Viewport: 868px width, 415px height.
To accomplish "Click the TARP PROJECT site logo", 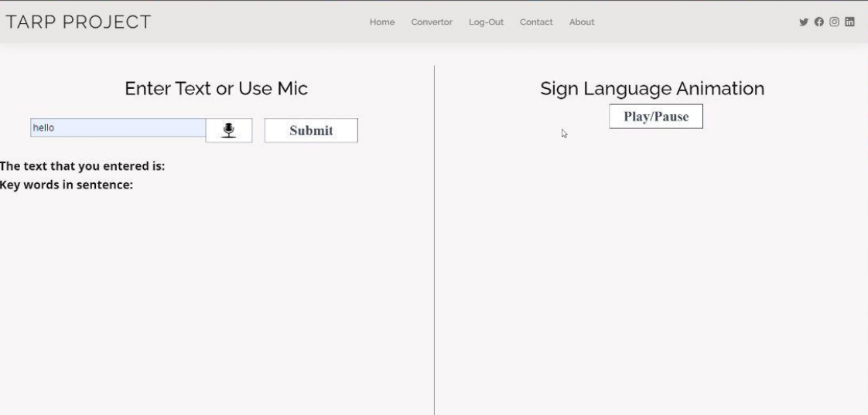I will (78, 22).
